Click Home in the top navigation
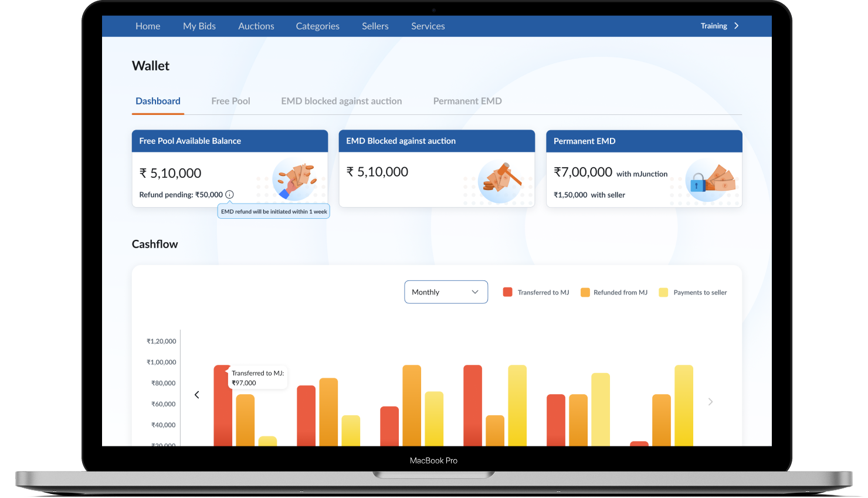The image size is (868, 498). tap(148, 26)
